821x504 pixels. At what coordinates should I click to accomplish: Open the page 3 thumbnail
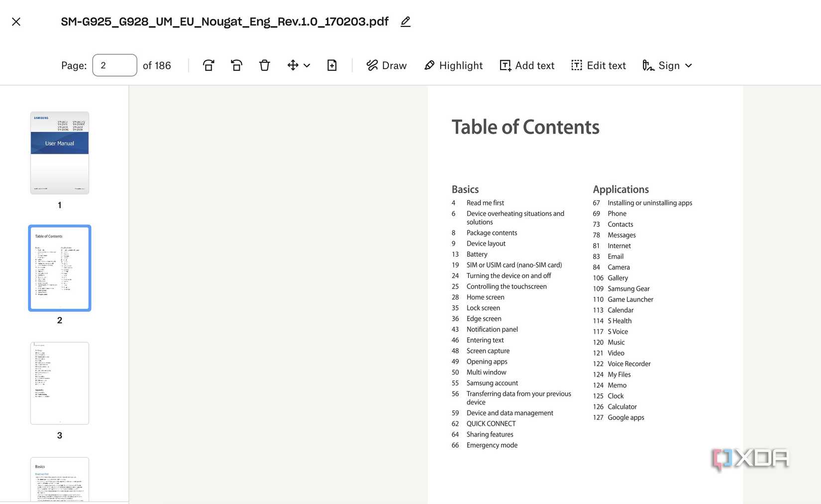click(60, 383)
